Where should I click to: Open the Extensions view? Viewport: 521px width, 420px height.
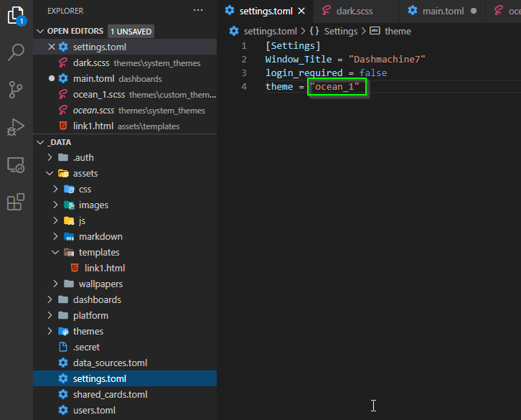point(16,202)
